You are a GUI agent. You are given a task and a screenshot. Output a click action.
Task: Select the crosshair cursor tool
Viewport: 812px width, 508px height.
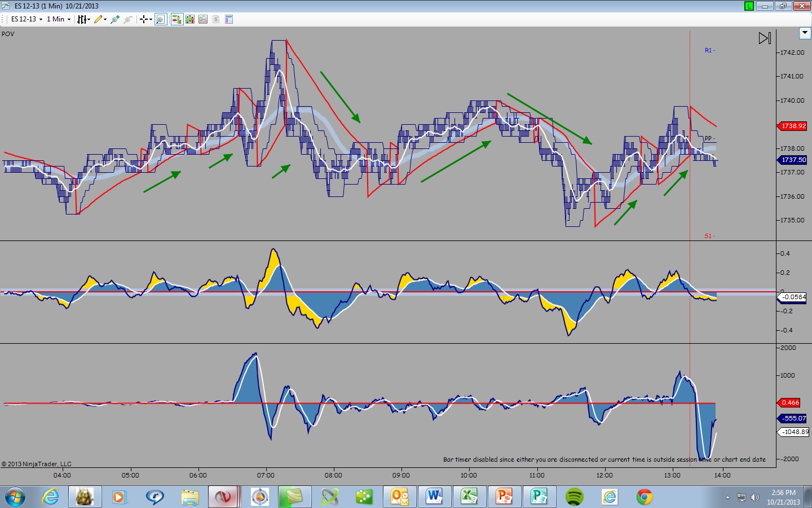[144, 19]
